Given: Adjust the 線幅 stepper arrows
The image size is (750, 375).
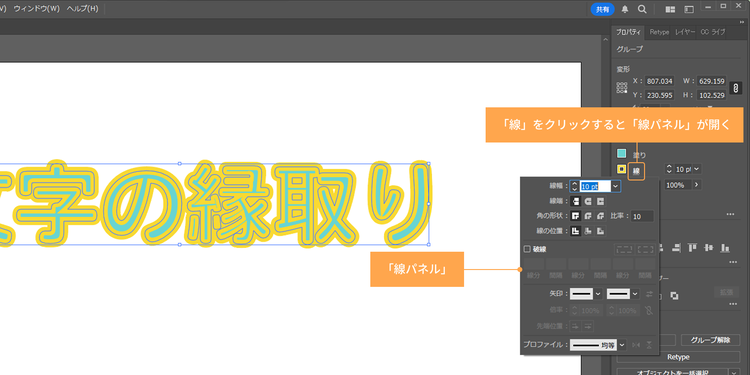Looking at the screenshot, I should pos(574,186).
